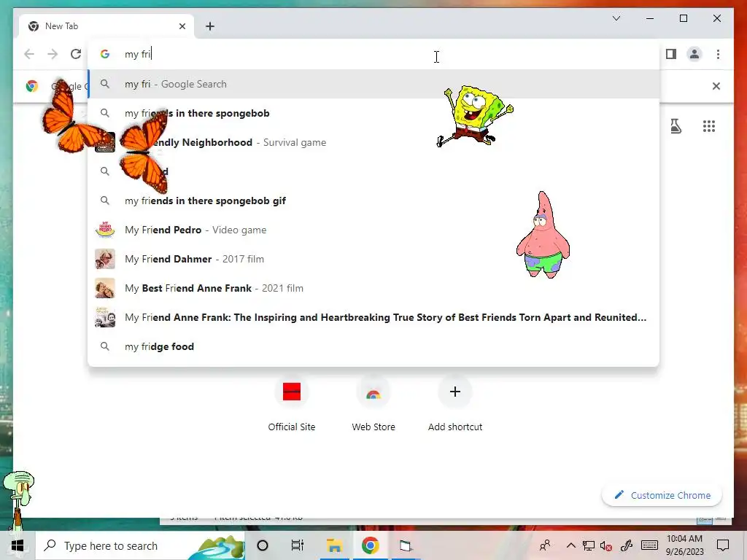Pick the 'Friendly Neighborhood Survival game' suggestion
Viewport: 747px width, 560px height.
point(374,142)
